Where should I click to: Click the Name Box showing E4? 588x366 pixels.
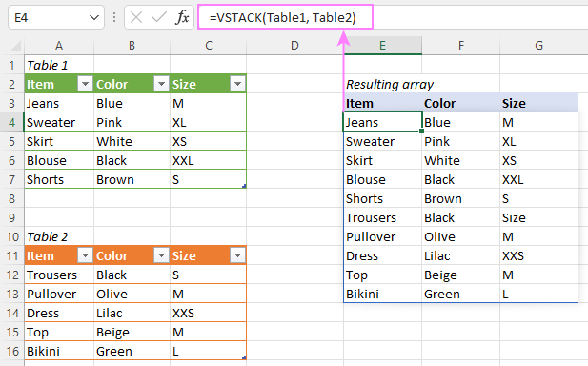[56, 17]
